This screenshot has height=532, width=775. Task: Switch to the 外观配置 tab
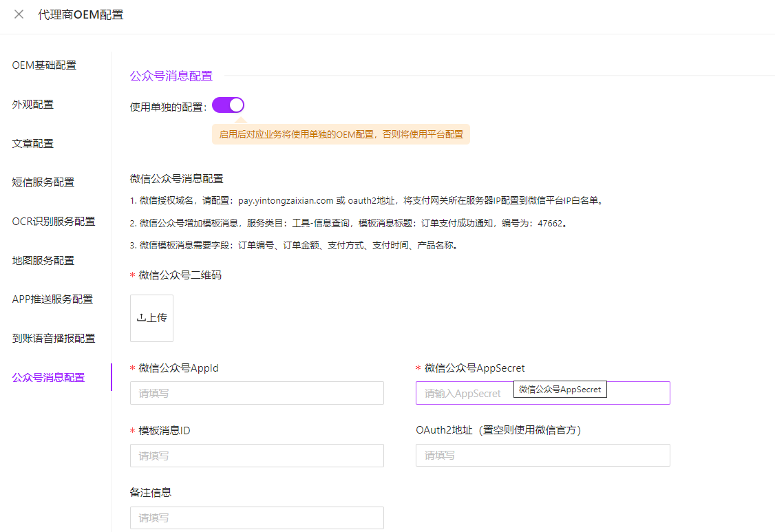coord(33,105)
